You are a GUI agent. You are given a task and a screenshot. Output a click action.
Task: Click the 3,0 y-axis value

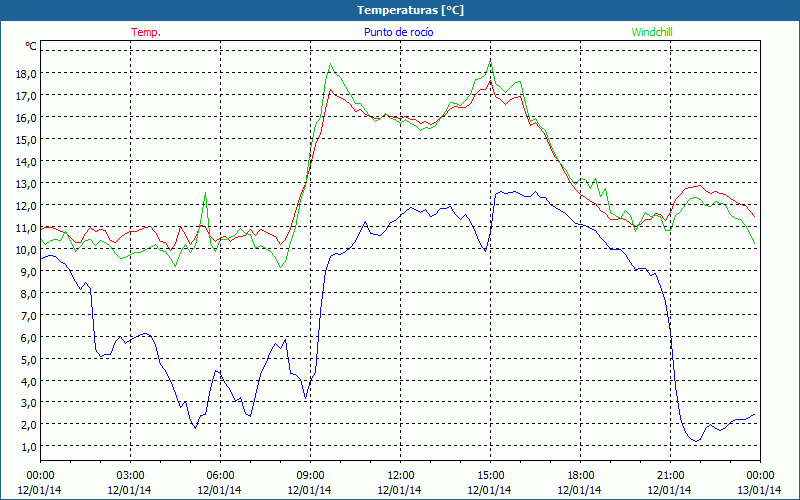tap(29, 403)
